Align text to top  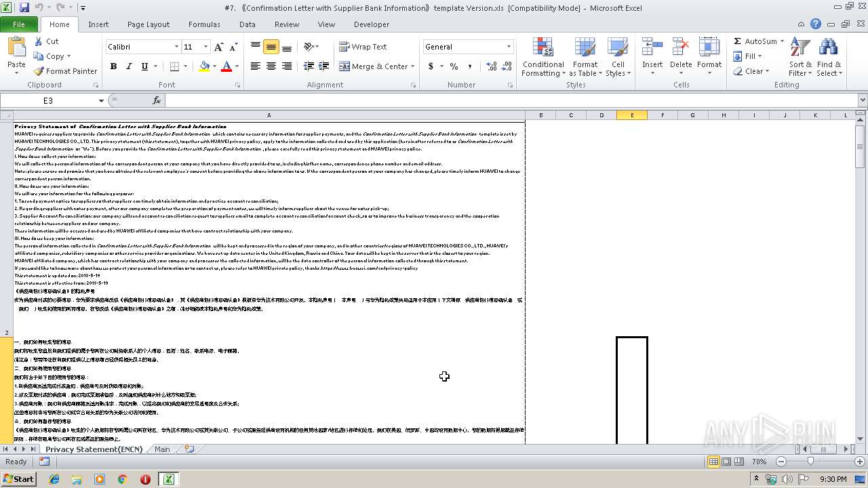click(256, 47)
